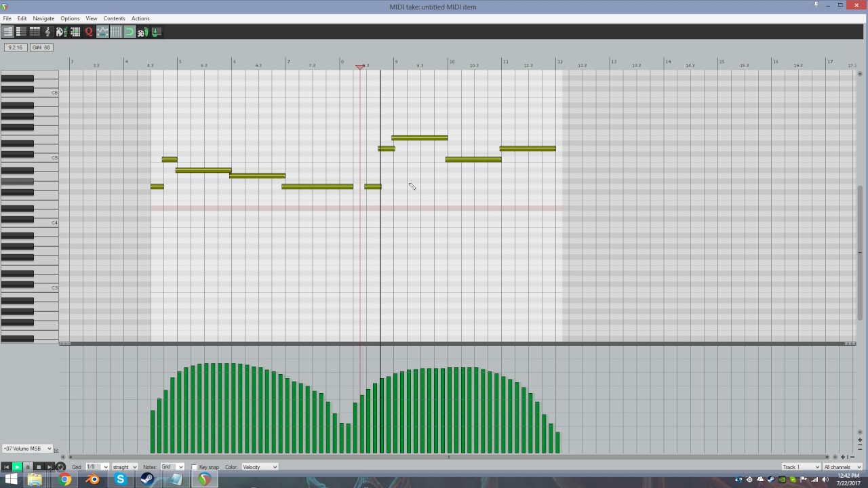Open the Notes length Grid dropdown
Image resolution: width=868 pixels, height=488 pixels.
[172, 467]
